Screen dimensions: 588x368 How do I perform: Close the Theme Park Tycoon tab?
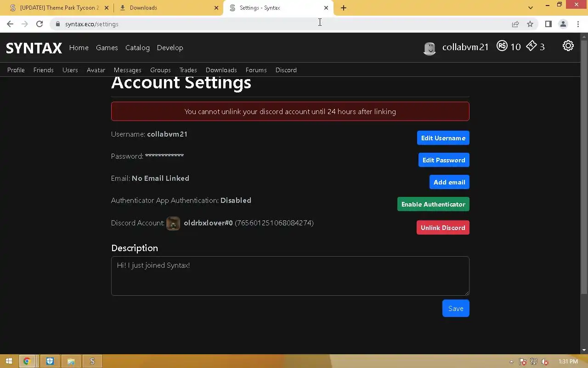(107, 8)
